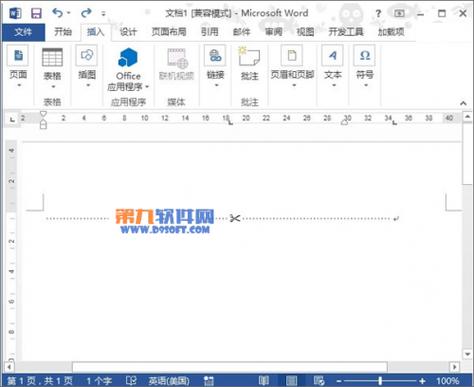Click 英语(美国) language button

coord(169,380)
